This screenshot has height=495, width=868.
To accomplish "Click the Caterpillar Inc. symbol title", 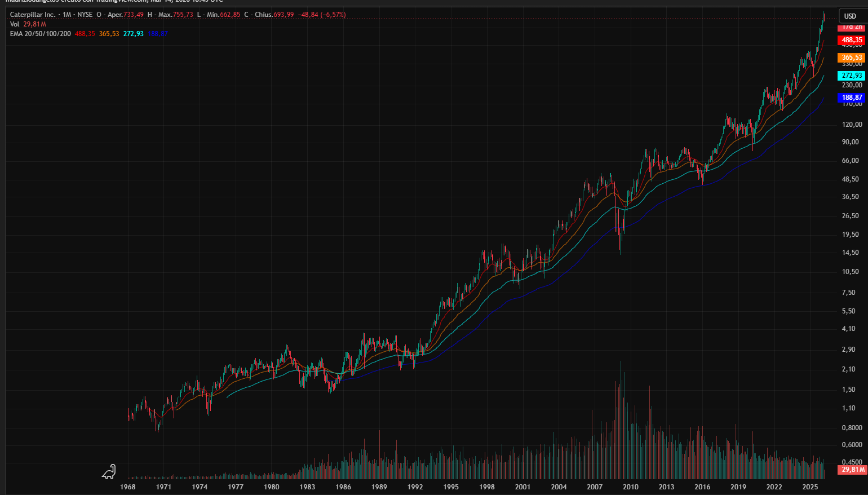I will pos(33,15).
